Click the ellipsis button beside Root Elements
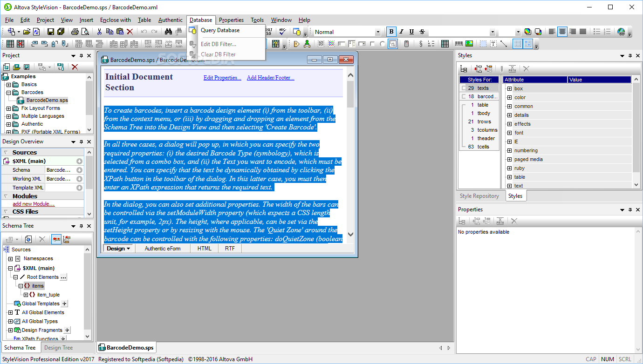Viewport: 643px width, 364px height. 63,277
